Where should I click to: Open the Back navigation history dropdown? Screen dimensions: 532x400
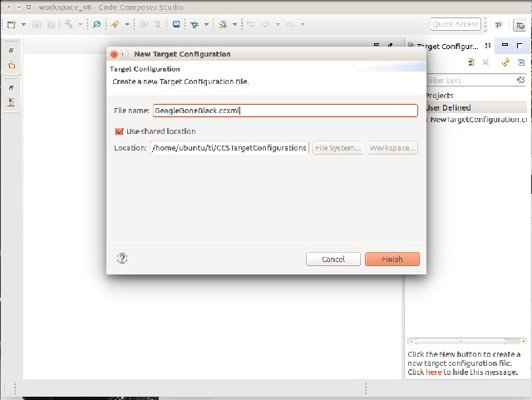[x=278, y=24]
